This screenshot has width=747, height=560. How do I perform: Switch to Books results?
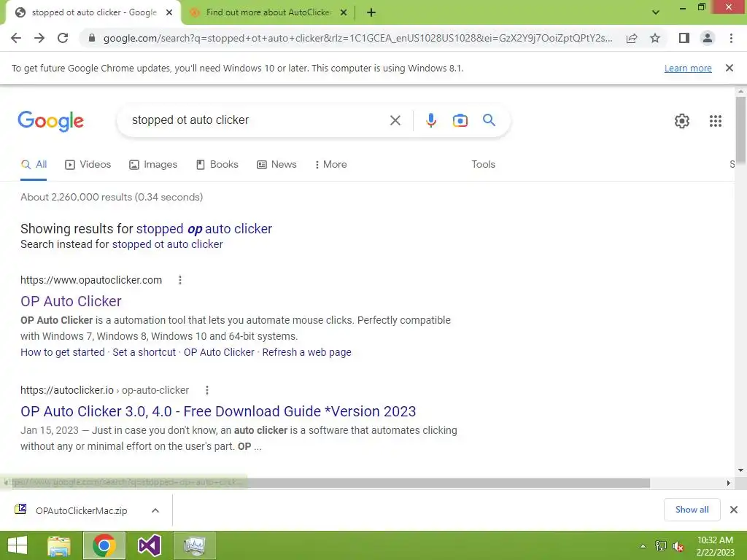[217, 165]
